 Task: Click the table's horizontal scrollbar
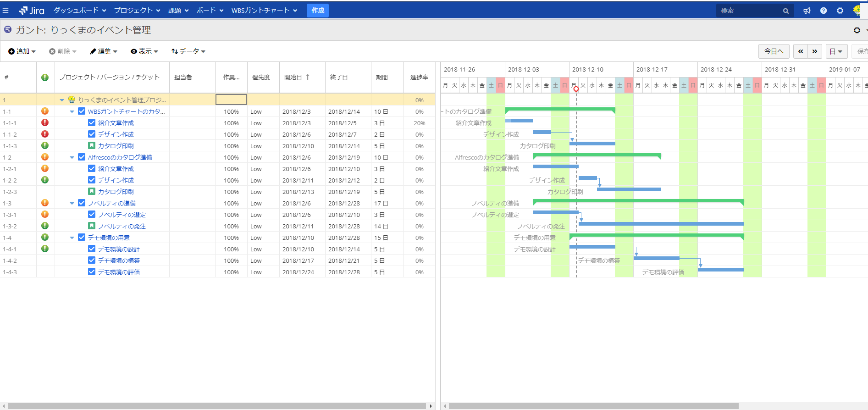pyautogui.click(x=217, y=406)
